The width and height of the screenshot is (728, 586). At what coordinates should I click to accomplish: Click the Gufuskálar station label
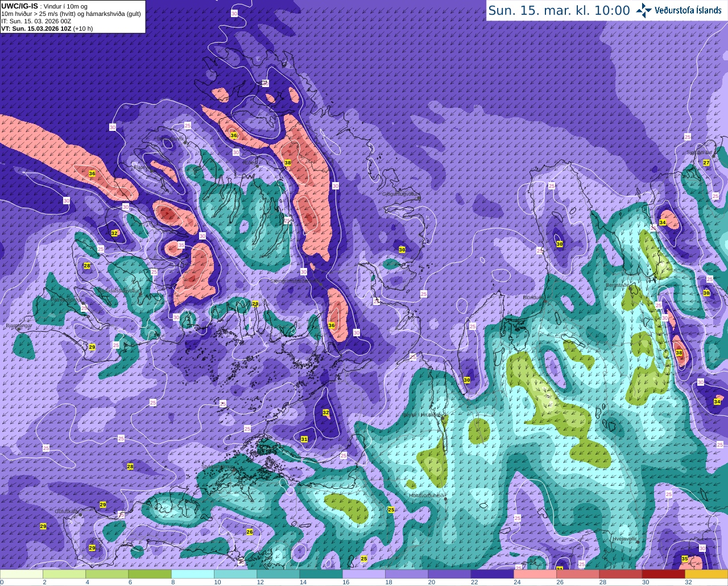click(67, 511)
